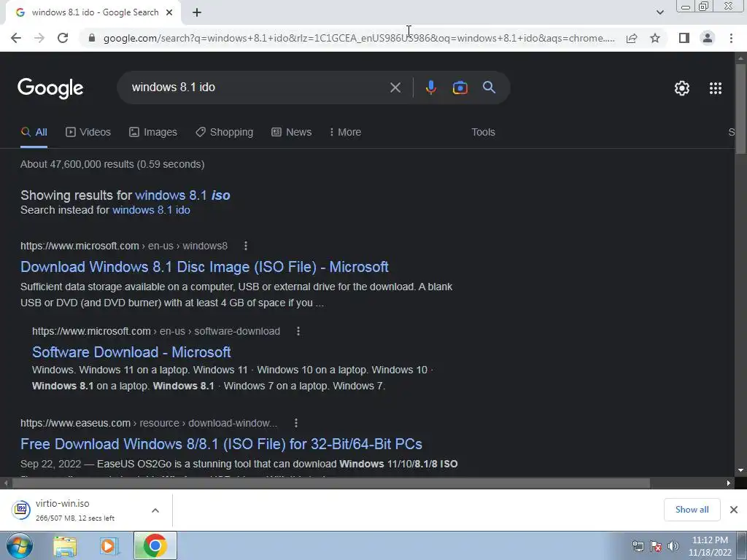Open the Tools search filter
The image size is (747, 560).
483,132
